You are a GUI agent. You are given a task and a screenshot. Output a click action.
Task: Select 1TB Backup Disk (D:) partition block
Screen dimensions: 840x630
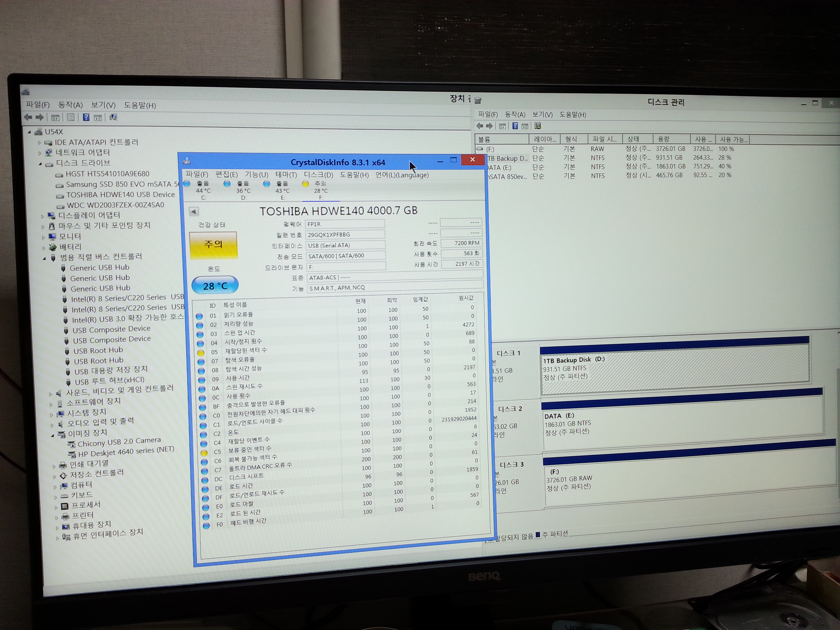[675, 369]
